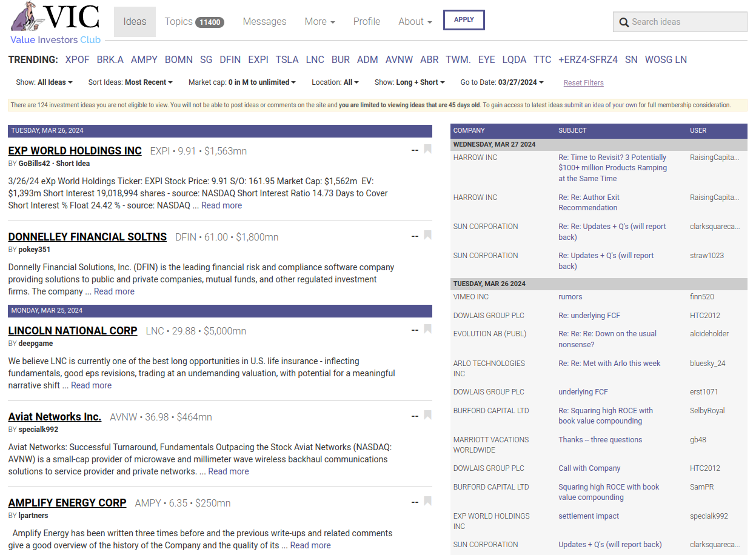Click the Value Investors Club logo

55,23
